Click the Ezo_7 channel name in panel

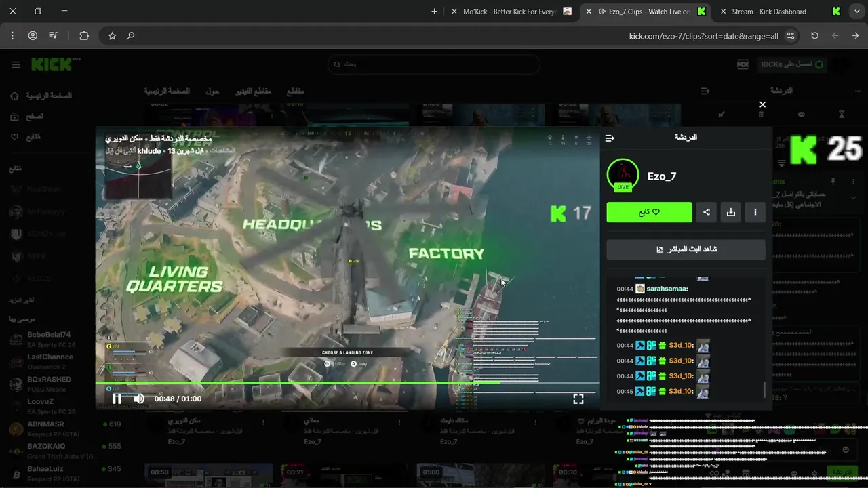pyautogui.click(x=662, y=176)
